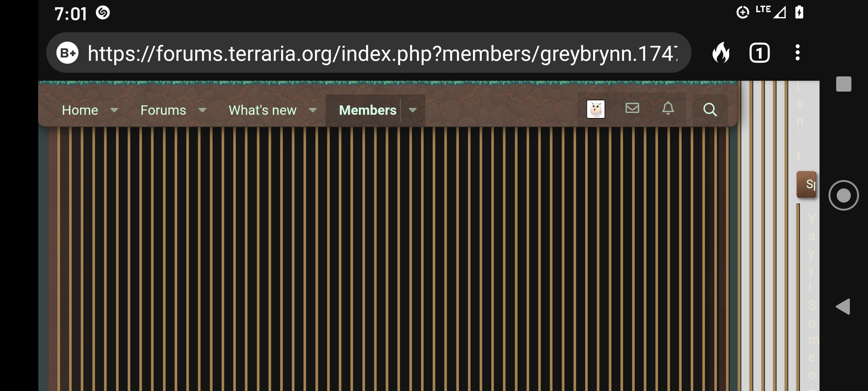Tap the B+ site info icon
The image size is (868, 391).
[x=67, y=53]
